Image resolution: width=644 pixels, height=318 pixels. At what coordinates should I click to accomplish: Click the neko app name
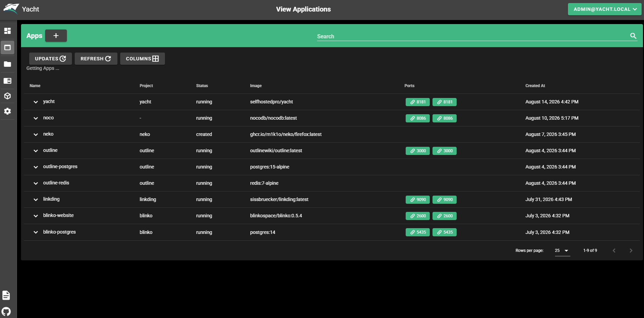tap(48, 134)
